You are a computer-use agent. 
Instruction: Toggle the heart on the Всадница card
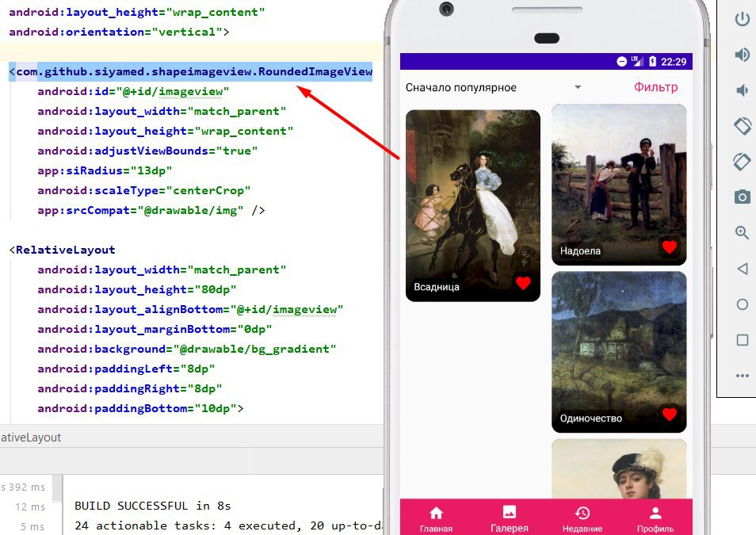click(x=523, y=283)
